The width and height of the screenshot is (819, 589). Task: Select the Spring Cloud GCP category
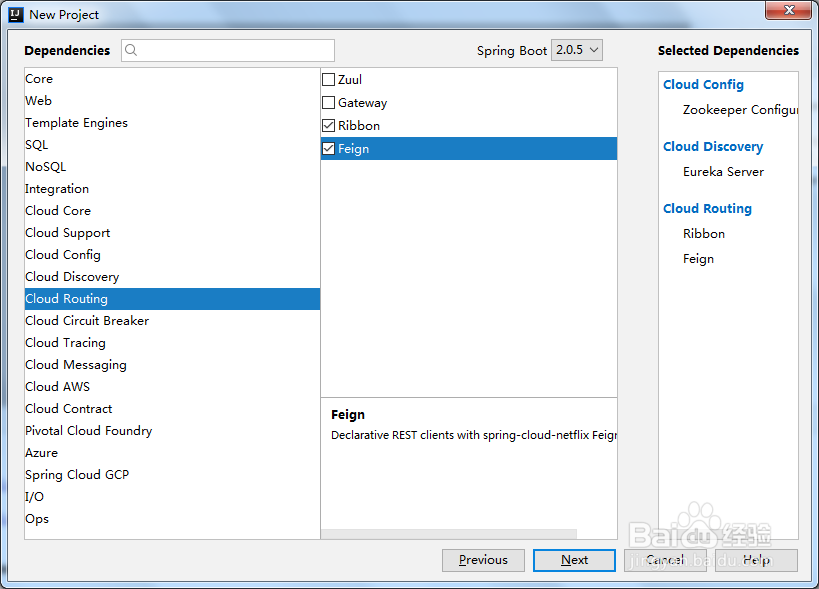(x=172, y=475)
